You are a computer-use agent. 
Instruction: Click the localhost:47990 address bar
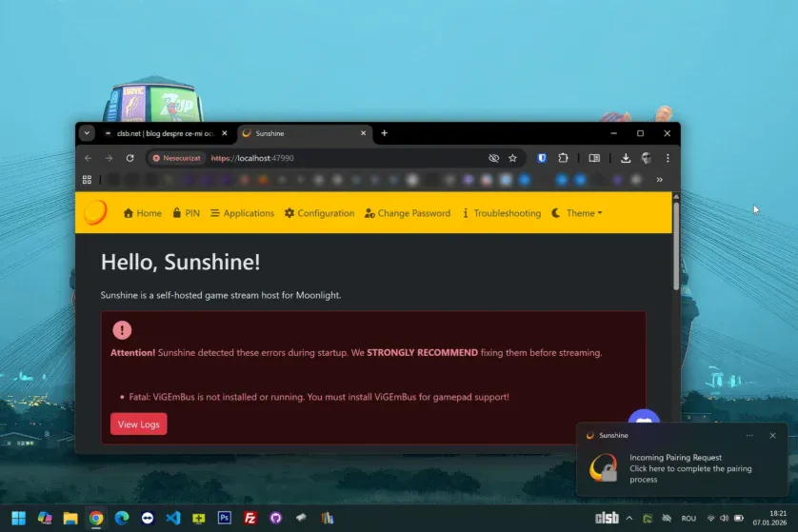pos(333,158)
